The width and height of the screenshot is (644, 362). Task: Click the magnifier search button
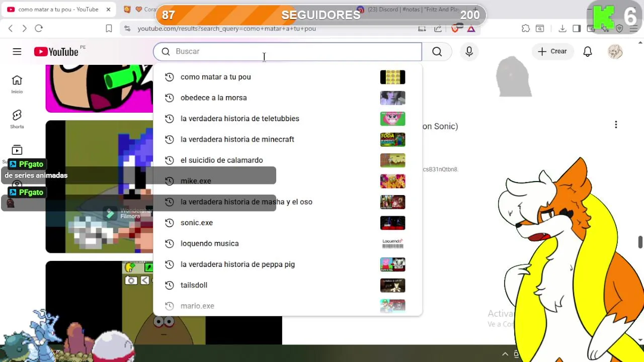pos(437,51)
